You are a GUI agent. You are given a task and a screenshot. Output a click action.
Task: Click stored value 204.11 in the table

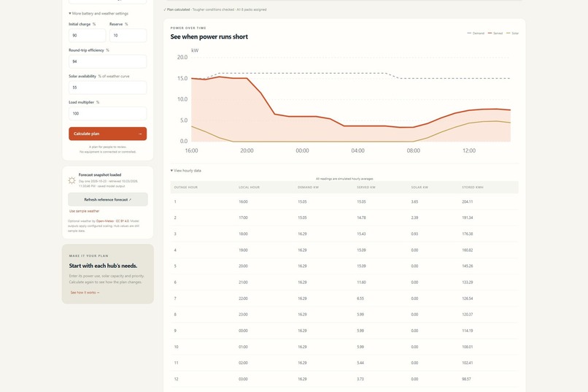(x=467, y=201)
